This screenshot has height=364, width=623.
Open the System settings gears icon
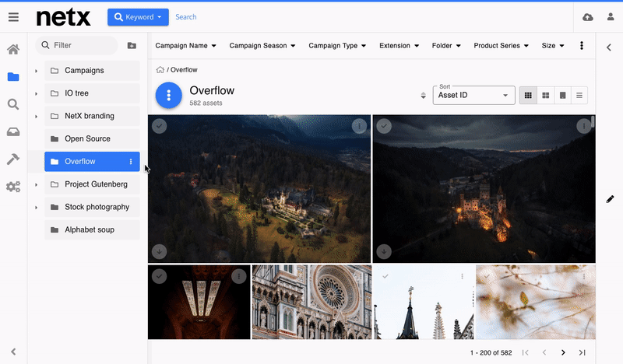point(13,187)
